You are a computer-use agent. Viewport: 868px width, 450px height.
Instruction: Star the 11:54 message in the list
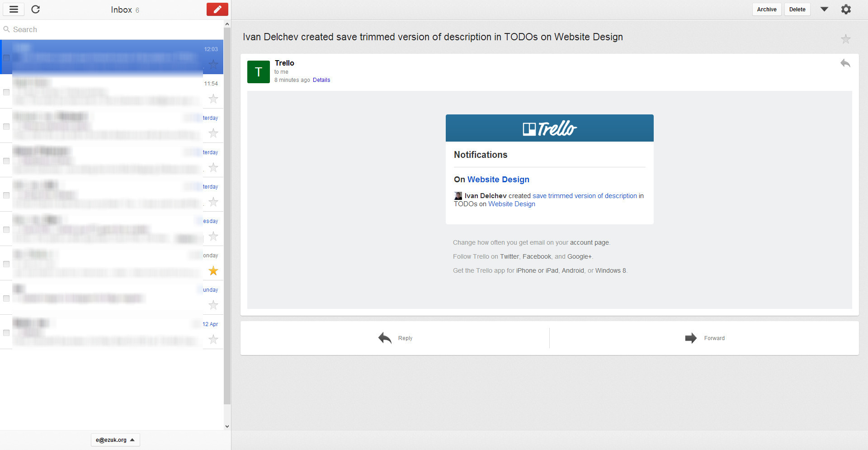tap(213, 99)
